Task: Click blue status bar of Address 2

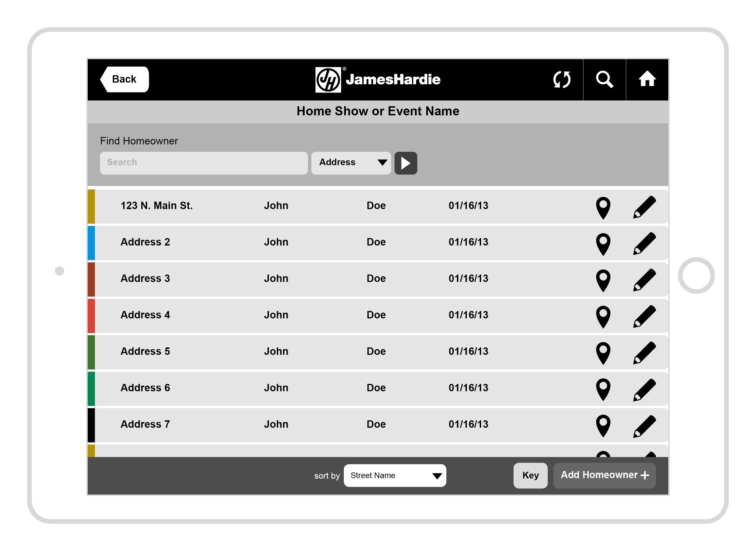Action: point(91,243)
